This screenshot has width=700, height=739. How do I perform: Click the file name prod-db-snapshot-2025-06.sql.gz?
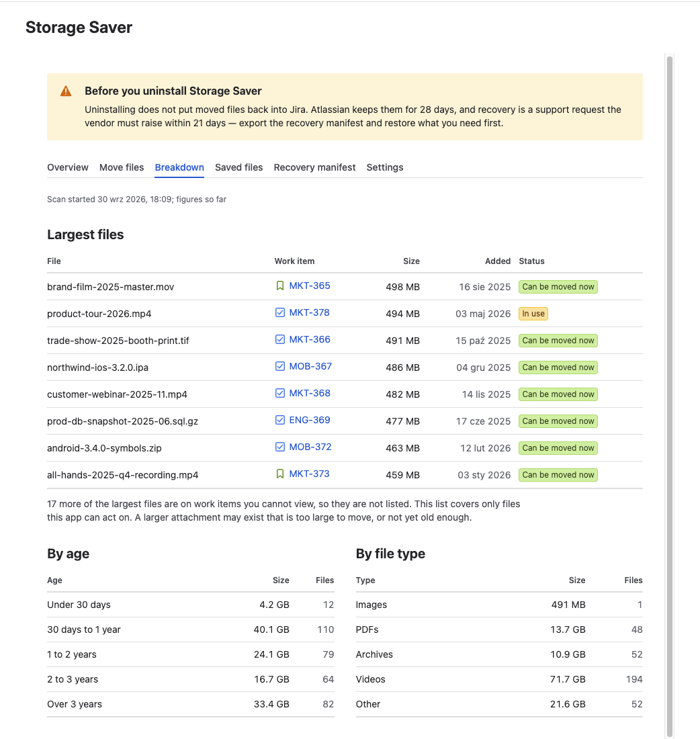122,421
